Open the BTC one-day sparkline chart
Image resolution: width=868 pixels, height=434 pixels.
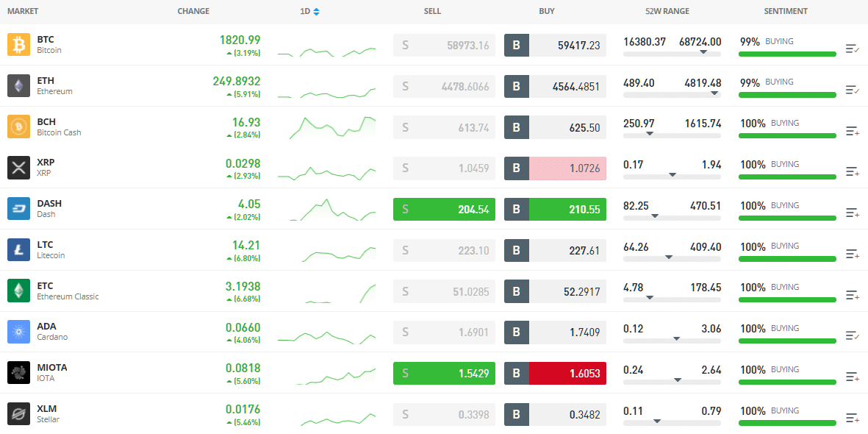point(326,51)
